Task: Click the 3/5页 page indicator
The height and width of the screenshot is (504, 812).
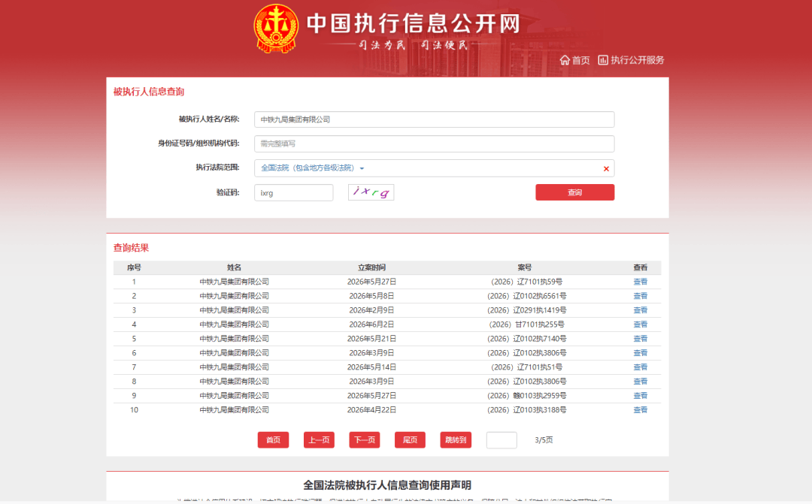Action: [544, 440]
